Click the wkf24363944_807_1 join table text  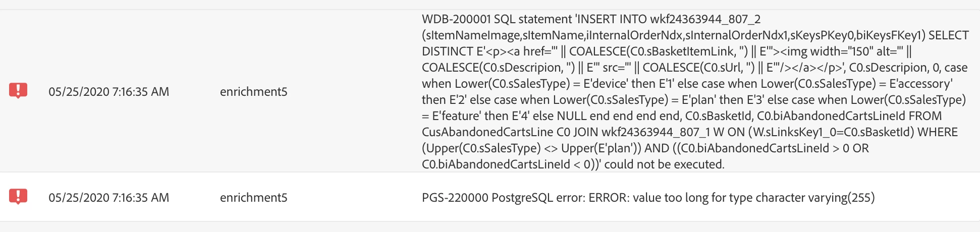tap(656, 132)
